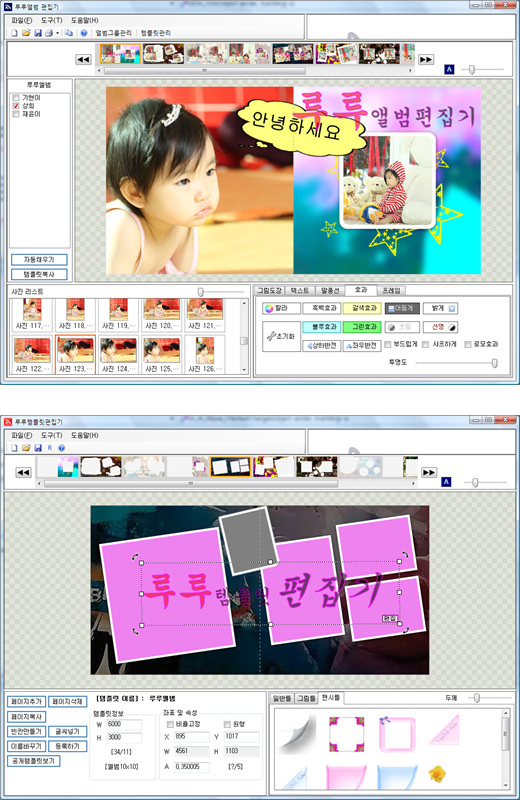Click Help icon in template editor toolbar
This screenshot has height=800, width=520.
[x=61, y=448]
